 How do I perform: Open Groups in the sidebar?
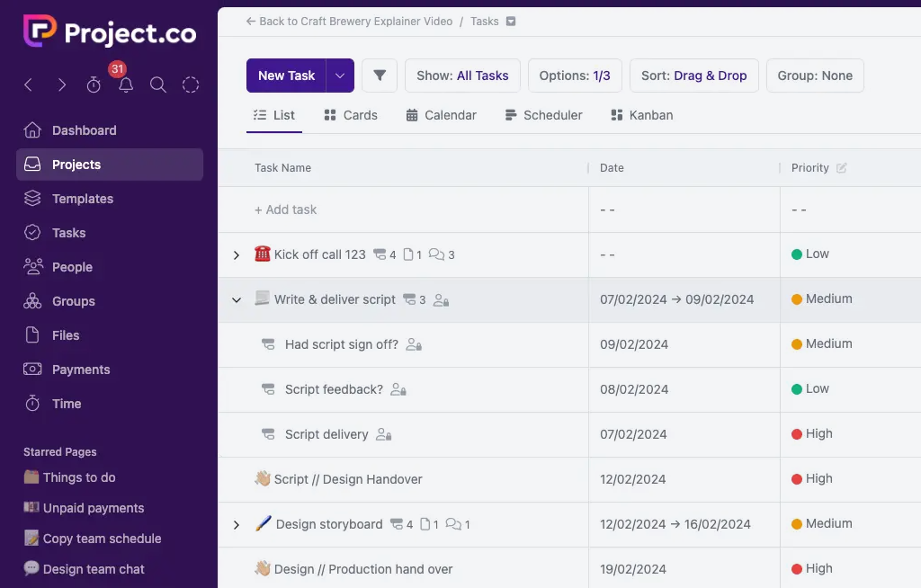pyautogui.click(x=110, y=301)
